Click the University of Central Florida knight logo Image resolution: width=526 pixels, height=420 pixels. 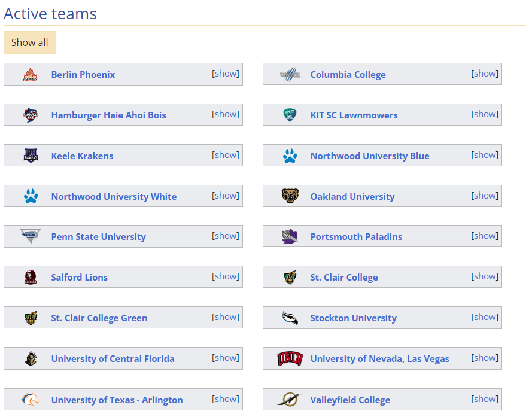click(31, 358)
